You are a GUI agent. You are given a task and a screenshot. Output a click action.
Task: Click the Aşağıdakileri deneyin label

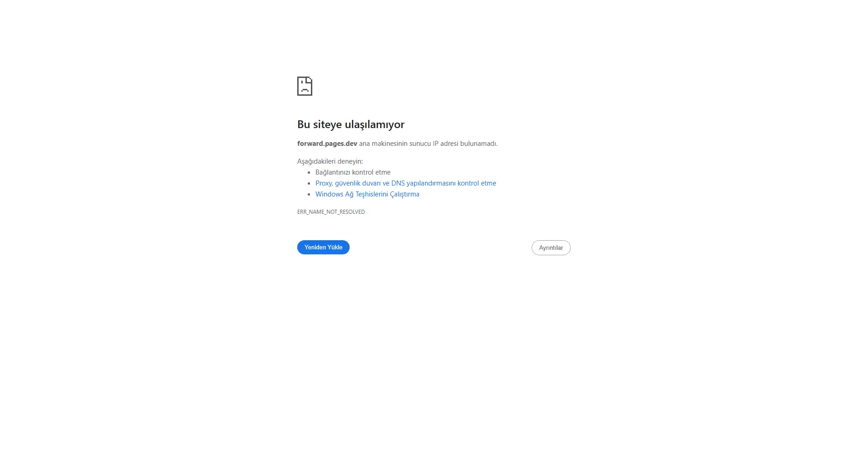pyautogui.click(x=330, y=161)
